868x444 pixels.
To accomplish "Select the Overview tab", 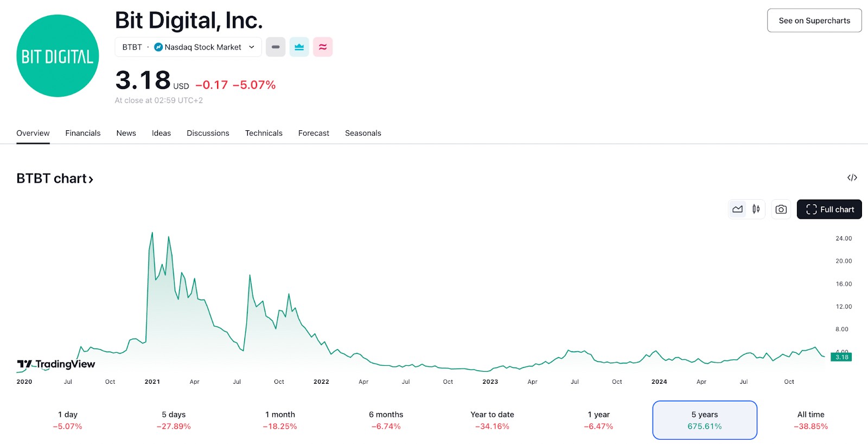I will point(33,133).
